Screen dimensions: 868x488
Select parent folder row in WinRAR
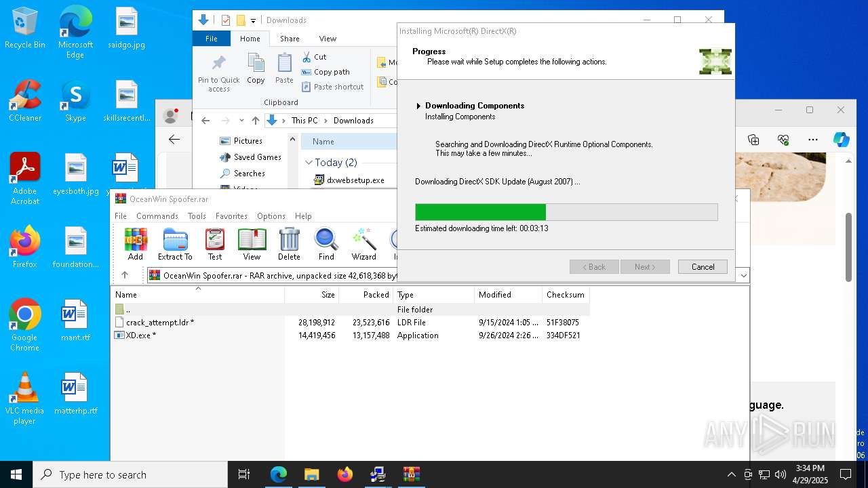pyautogui.click(x=350, y=310)
